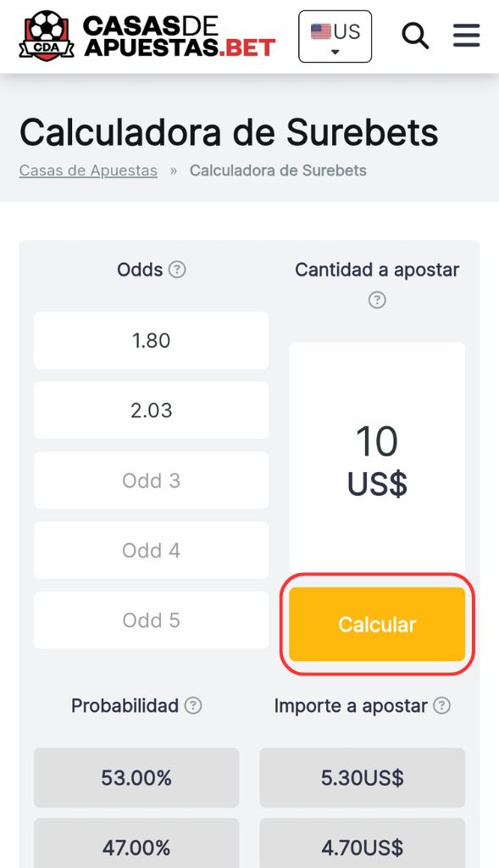
Task: Open the search magnifier icon
Action: (x=415, y=36)
